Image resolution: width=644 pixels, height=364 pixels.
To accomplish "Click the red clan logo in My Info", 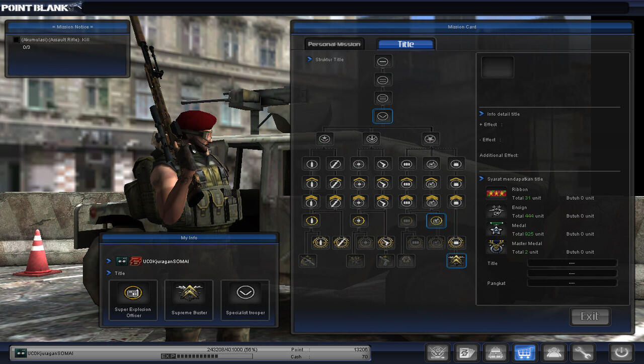I will click(x=136, y=261).
